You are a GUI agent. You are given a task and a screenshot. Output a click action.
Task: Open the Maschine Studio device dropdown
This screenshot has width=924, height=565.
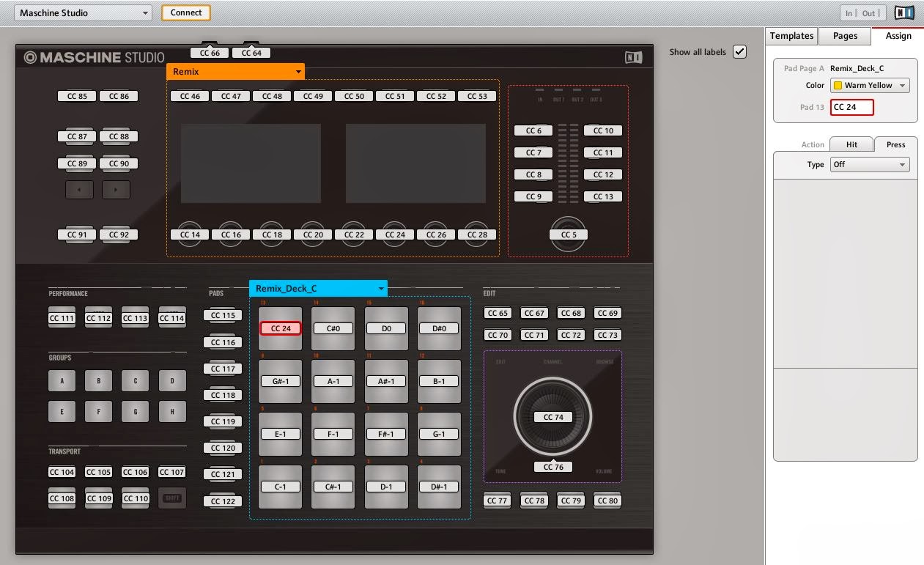(84, 12)
